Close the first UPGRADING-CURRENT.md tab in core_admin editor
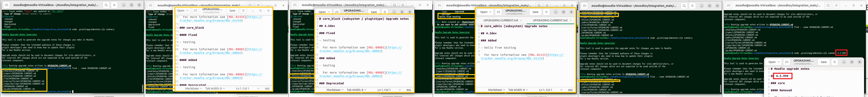The image size is (868, 97). pos(521,20)
